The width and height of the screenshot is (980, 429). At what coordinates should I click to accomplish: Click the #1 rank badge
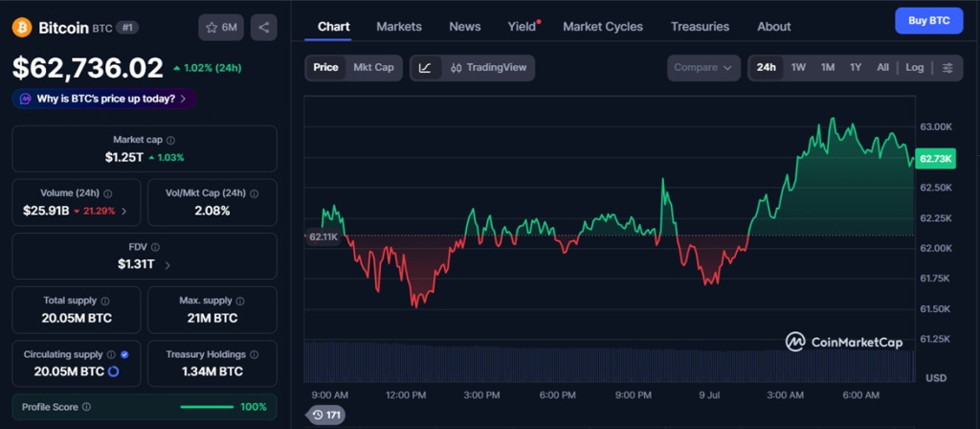tap(127, 28)
